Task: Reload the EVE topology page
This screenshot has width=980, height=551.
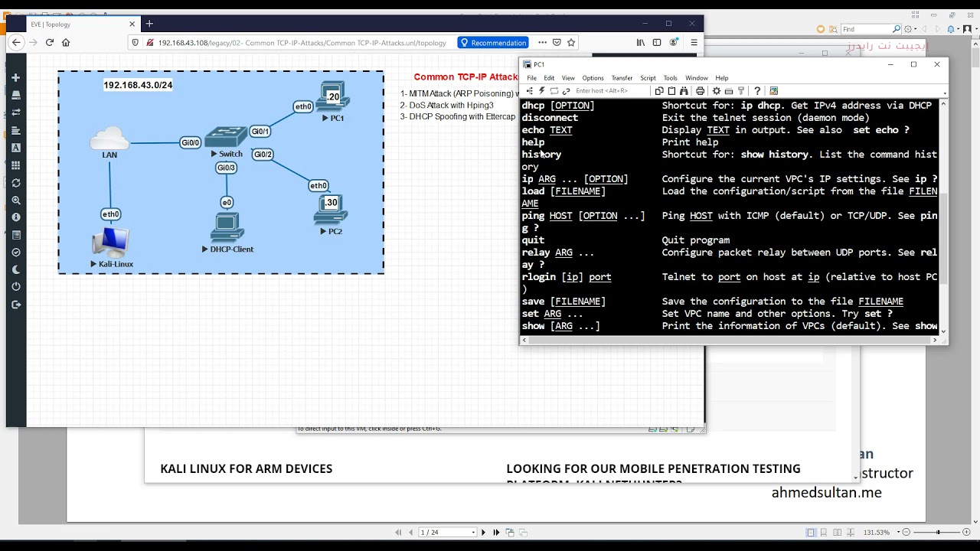Action: click(50, 43)
